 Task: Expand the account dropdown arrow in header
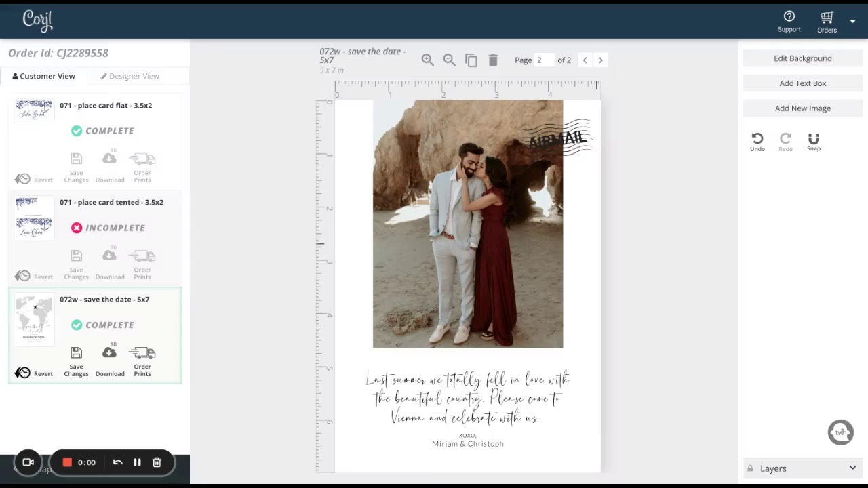(853, 22)
